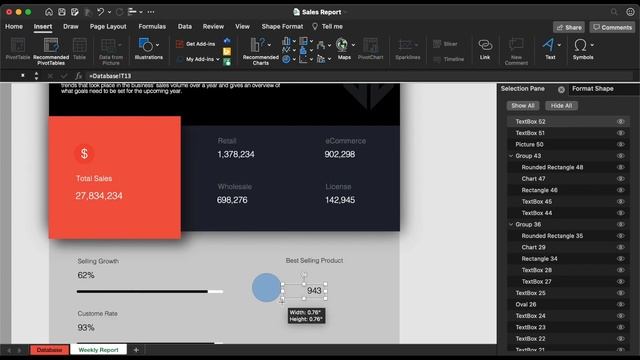Open Recommended Charts
This screenshot has width=640, height=360.
click(260, 51)
